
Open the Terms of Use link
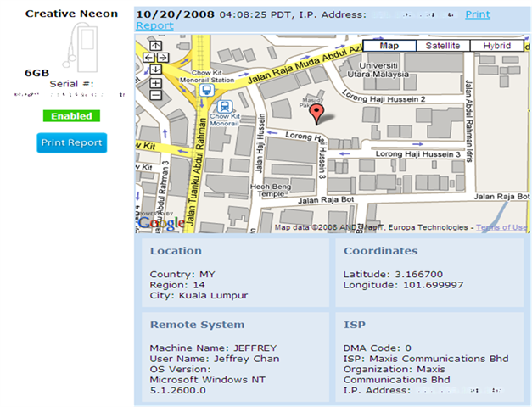[501, 227]
